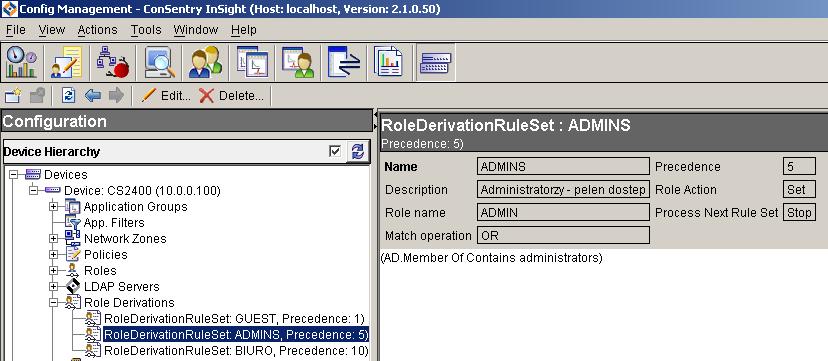
Task: Collapse the Role Derivations node
Action: point(53,302)
